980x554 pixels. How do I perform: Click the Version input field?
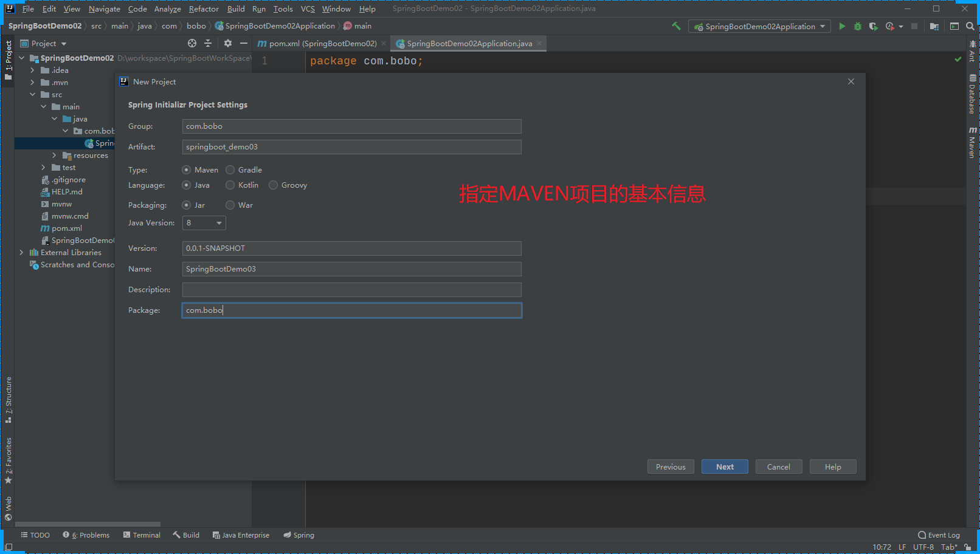pos(351,248)
